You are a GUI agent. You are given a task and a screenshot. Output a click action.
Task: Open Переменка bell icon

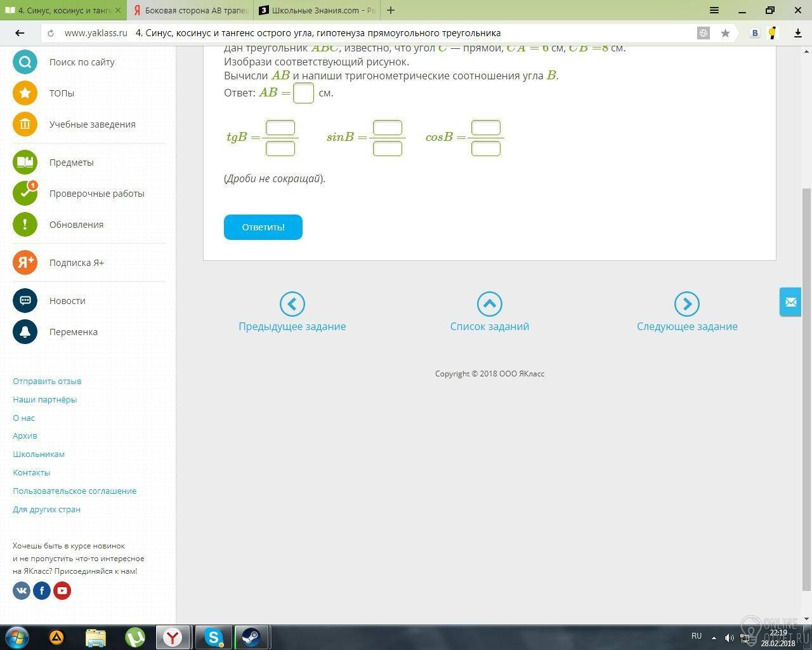25,332
